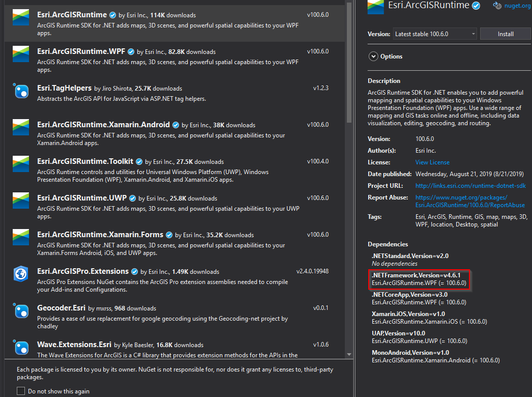Select the Esri.ArcGISPro.Extensions package title
Image resolution: width=532 pixels, height=397 pixels.
click(83, 271)
